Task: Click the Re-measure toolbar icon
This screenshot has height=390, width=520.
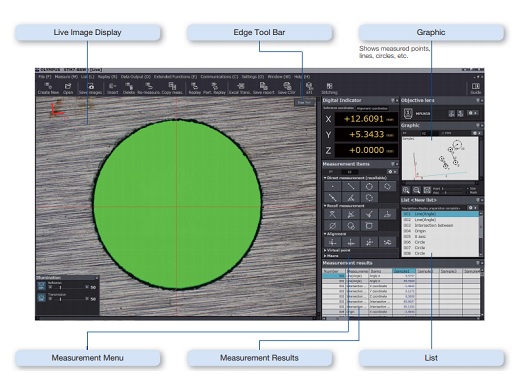Action: (x=149, y=88)
